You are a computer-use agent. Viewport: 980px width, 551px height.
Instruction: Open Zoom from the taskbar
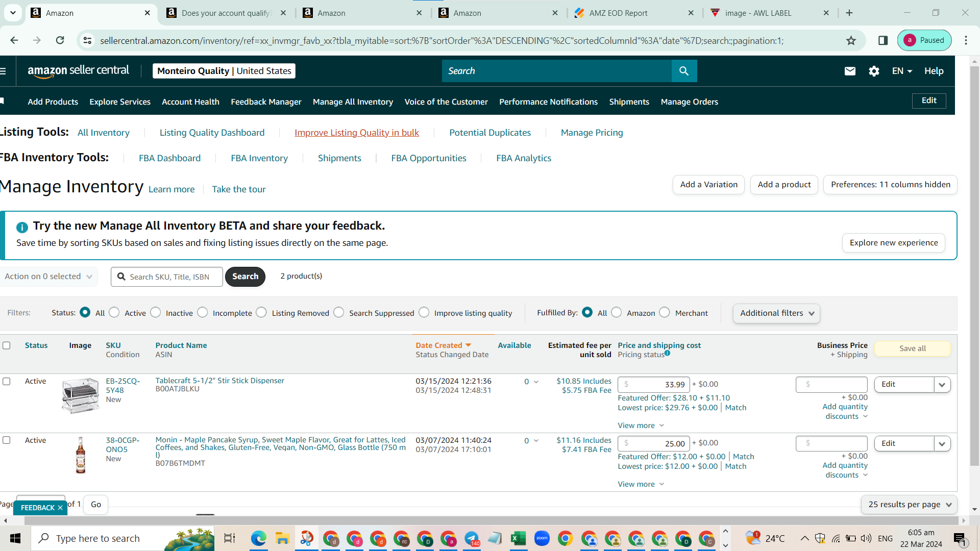[542, 538]
